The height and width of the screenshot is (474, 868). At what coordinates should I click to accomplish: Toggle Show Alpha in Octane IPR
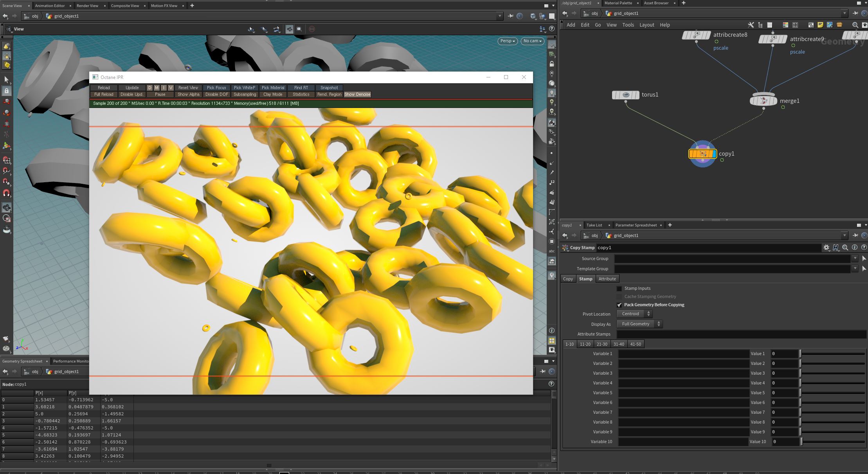coord(188,94)
